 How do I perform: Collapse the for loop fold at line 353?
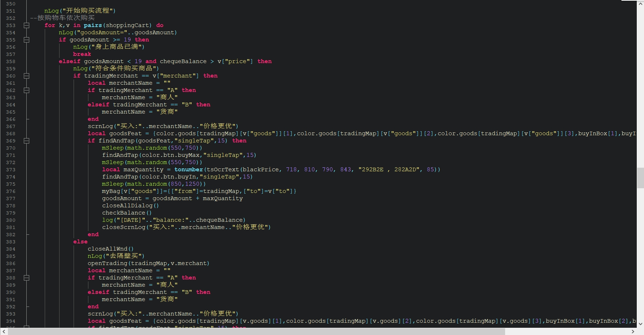click(x=26, y=25)
